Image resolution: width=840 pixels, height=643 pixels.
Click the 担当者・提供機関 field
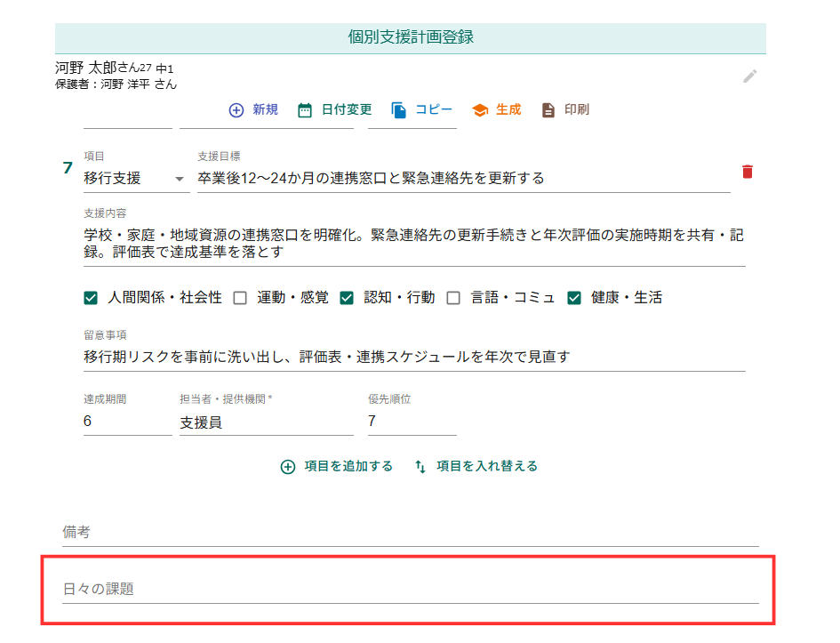point(266,422)
